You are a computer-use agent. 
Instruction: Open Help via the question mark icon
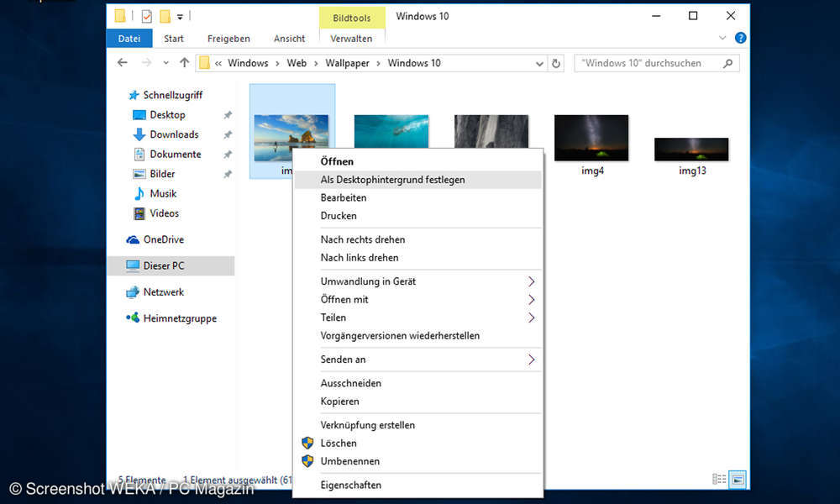coord(740,38)
